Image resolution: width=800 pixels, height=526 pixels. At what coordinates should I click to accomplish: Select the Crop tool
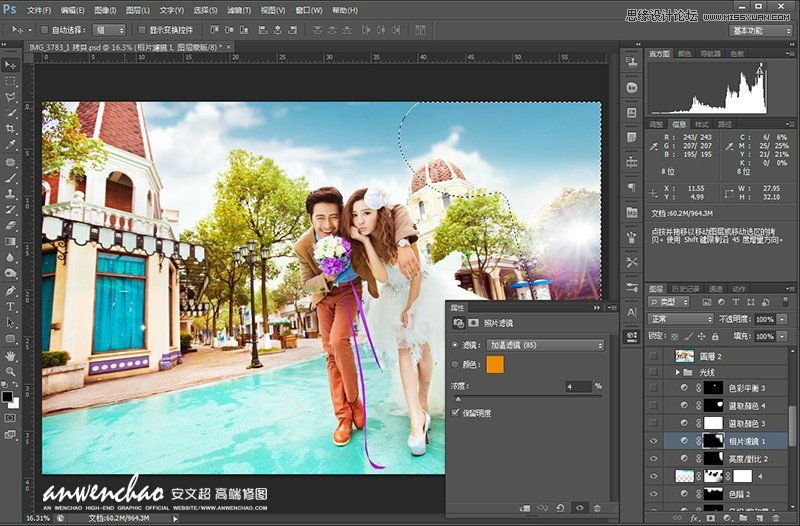coord(10,129)
